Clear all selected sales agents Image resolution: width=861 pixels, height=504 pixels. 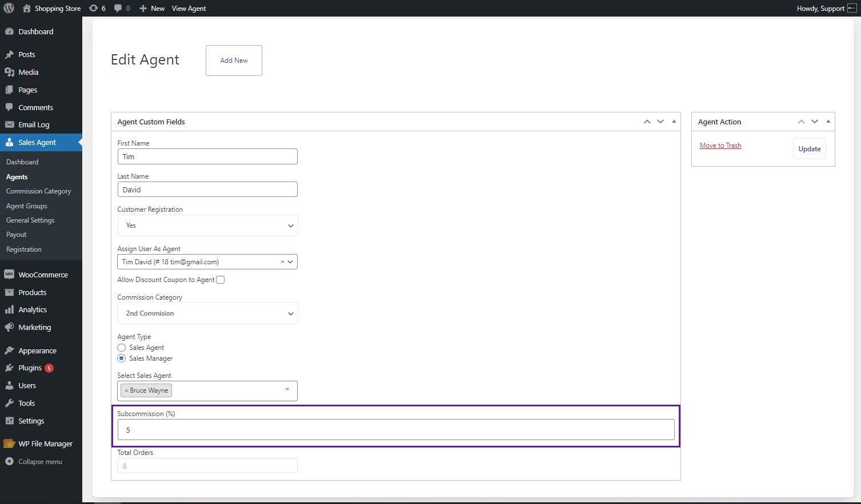point(287,389)
